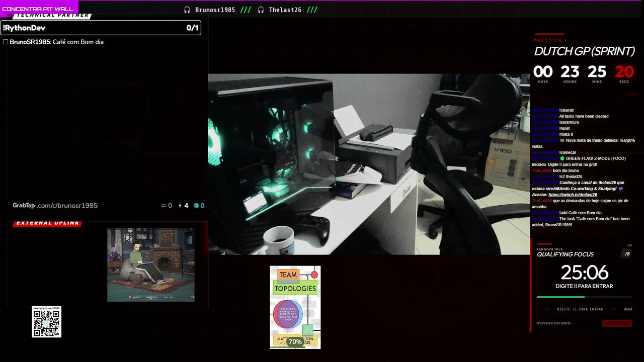Click the QR code image
644x362 pixels.
(46, 324)
